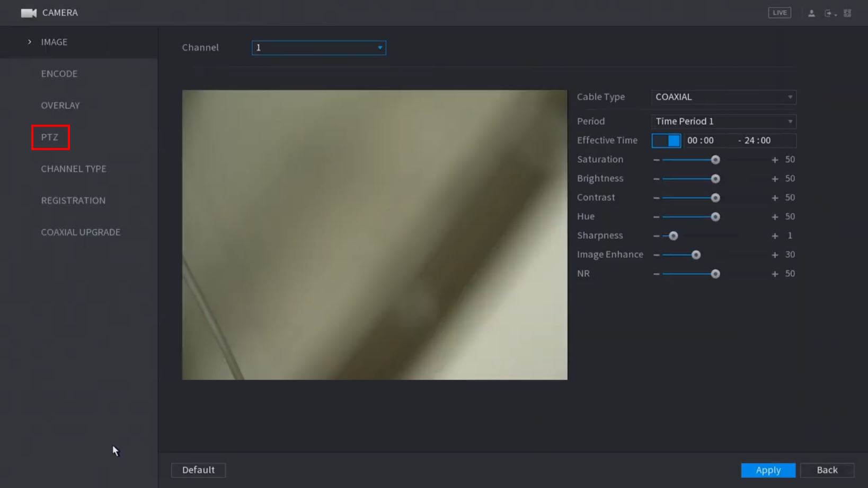This screenshot has height=488, width=868.
Task: Increase Sharpness using plus icon
Action: click(775, 236)
